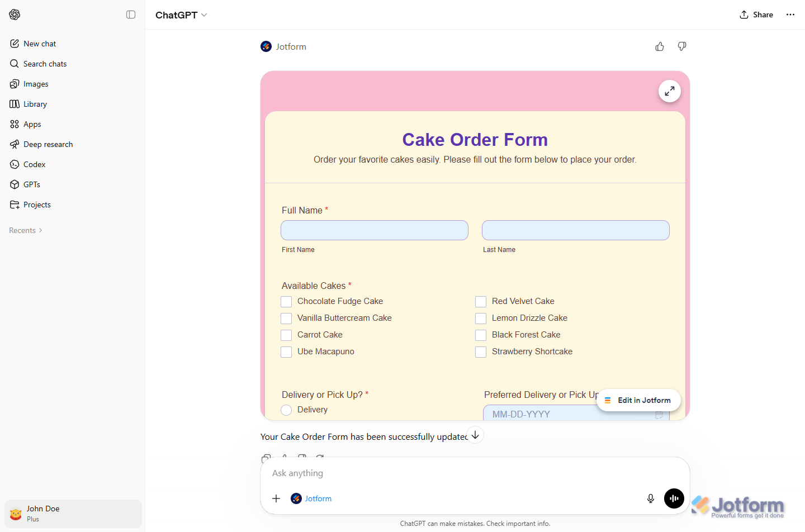Select the Delivery radio button

(x=286, y=410)
